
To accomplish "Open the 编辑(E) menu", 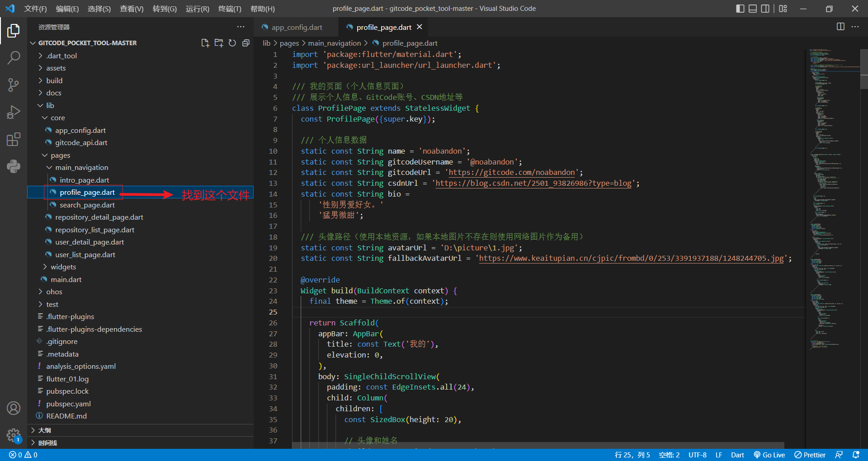I will point(67,9).
